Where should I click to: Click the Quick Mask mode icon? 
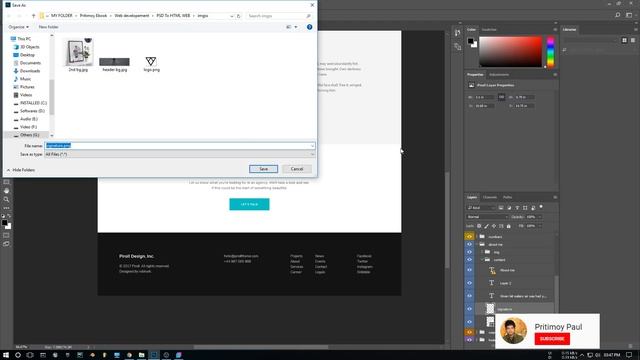pyautogui.click(x=6, y=236)
